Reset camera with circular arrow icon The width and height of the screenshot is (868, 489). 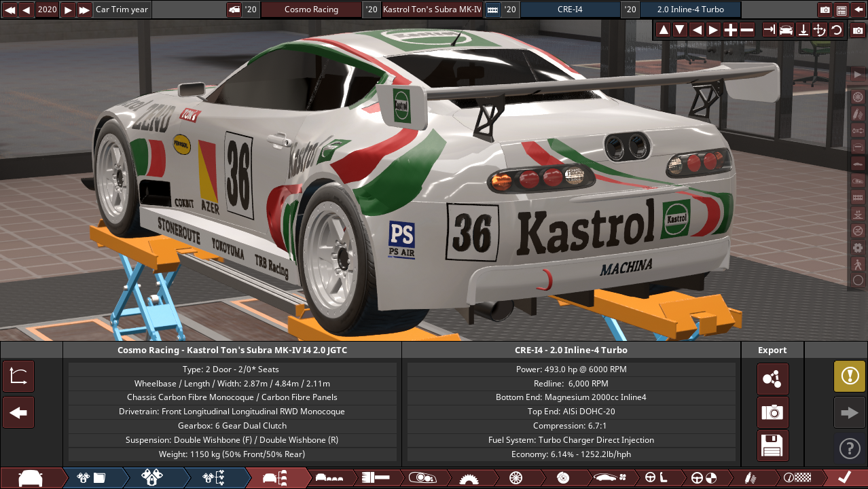pyautogui.click(x=836, y=30)
